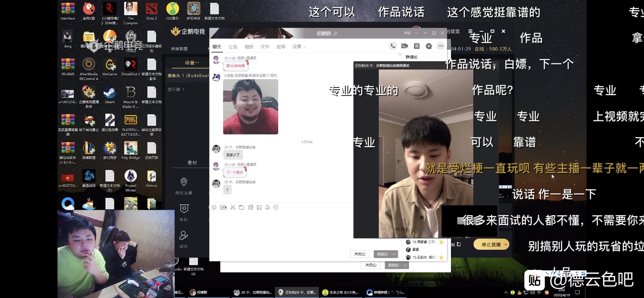Viewport: 644px width, 298px height.
Task: Open send options arrow in the rear chat window
Action: [405, 265]
